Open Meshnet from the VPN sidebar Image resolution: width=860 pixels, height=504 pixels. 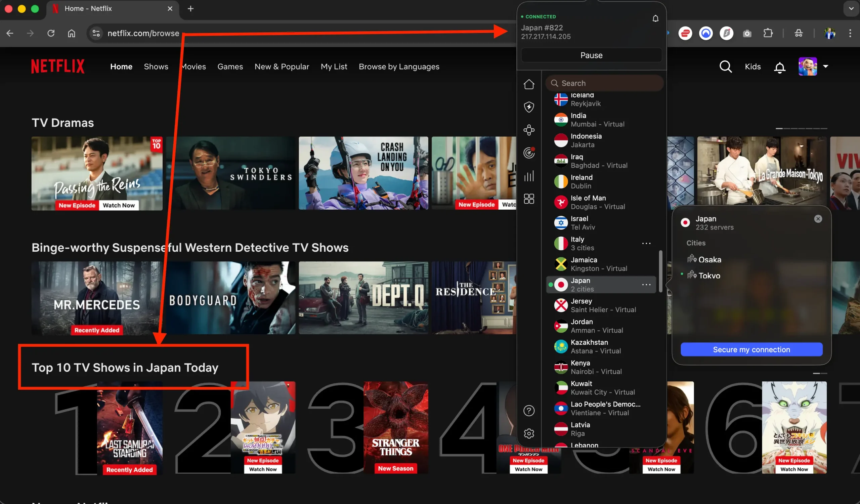pyautogui.click(x=529, y=130)
